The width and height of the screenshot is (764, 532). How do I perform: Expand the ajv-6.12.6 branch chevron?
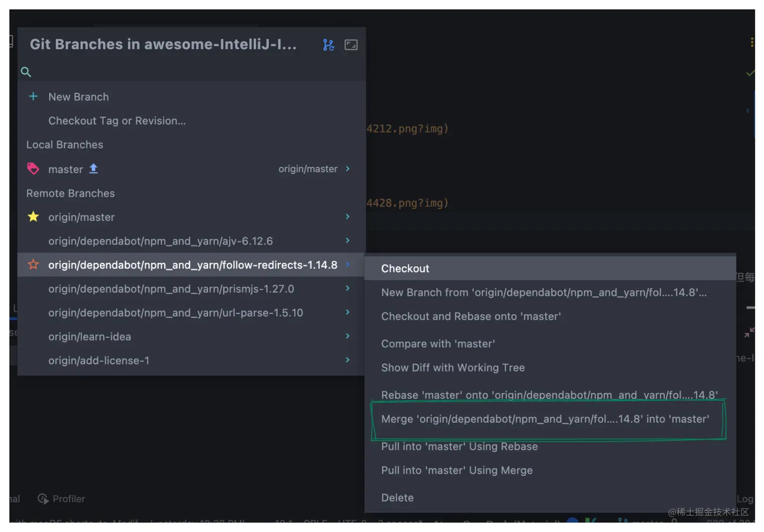(348, 240)
